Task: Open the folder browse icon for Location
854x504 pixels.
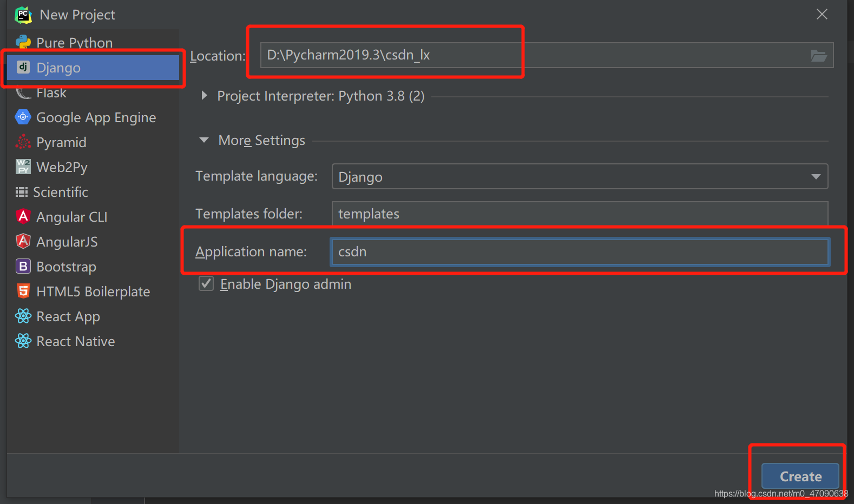Action: click(818, 55)
